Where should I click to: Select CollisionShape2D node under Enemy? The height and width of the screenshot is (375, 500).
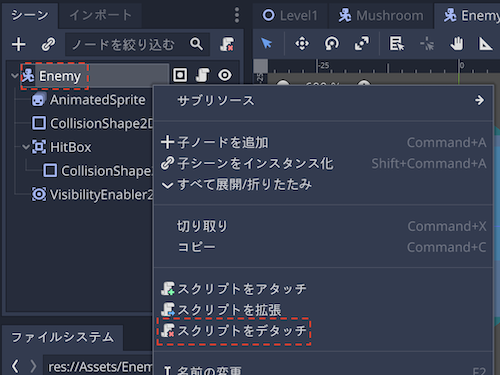(x=101, y=123)
